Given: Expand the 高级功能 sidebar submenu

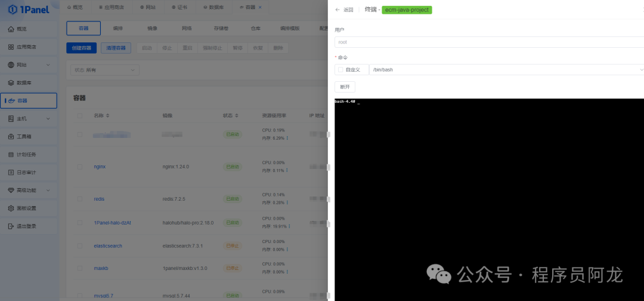Looking at the screenshot, I should pyautogui.click(x=48, y=191).
